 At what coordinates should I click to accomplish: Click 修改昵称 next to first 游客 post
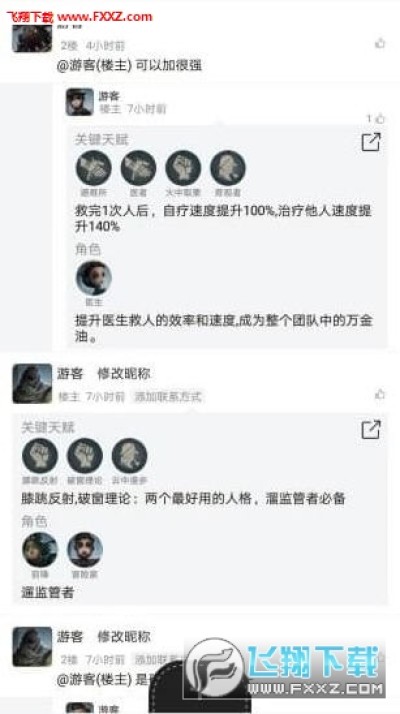(x=124, y=374)
